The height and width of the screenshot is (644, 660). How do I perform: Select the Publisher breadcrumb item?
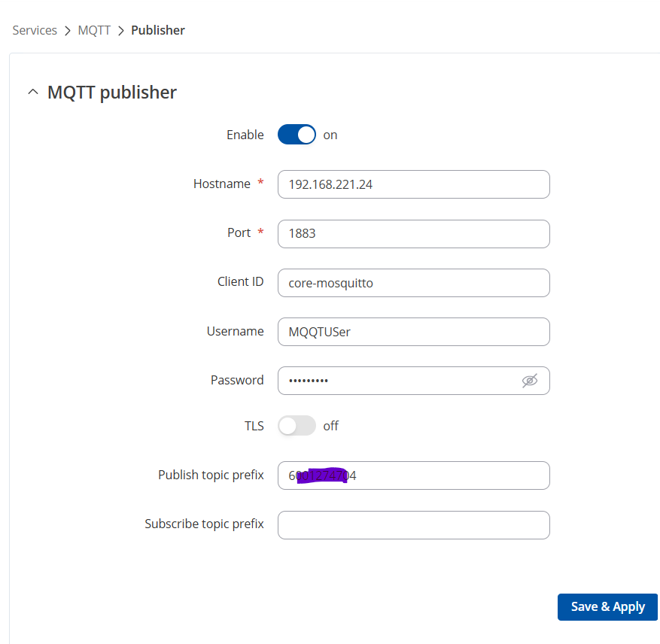tap(157, 30)
